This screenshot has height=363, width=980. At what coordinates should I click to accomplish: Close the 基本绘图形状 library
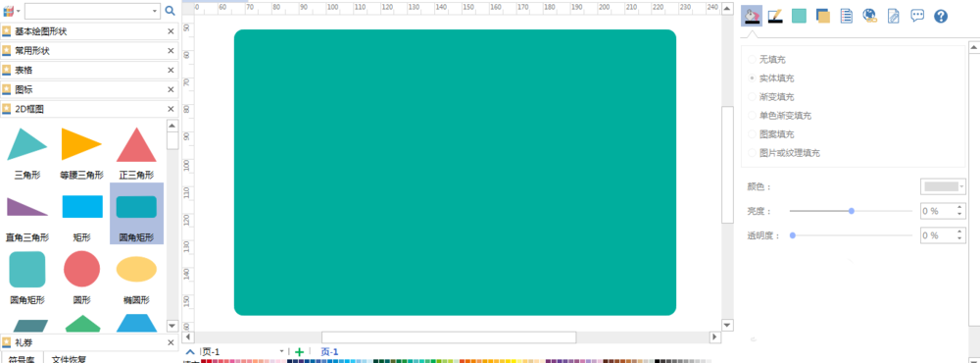point(171,31)
